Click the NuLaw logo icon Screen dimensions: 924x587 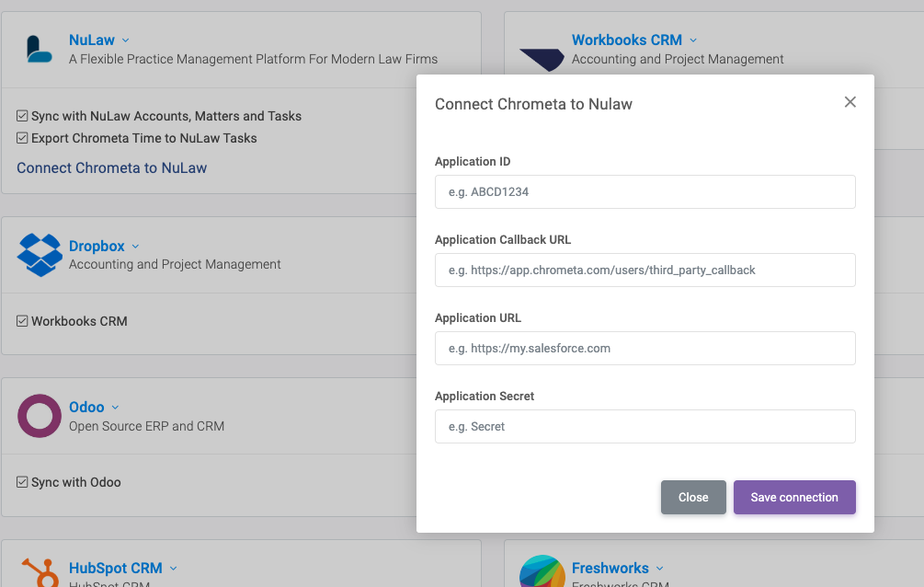[x=39, y=49]
